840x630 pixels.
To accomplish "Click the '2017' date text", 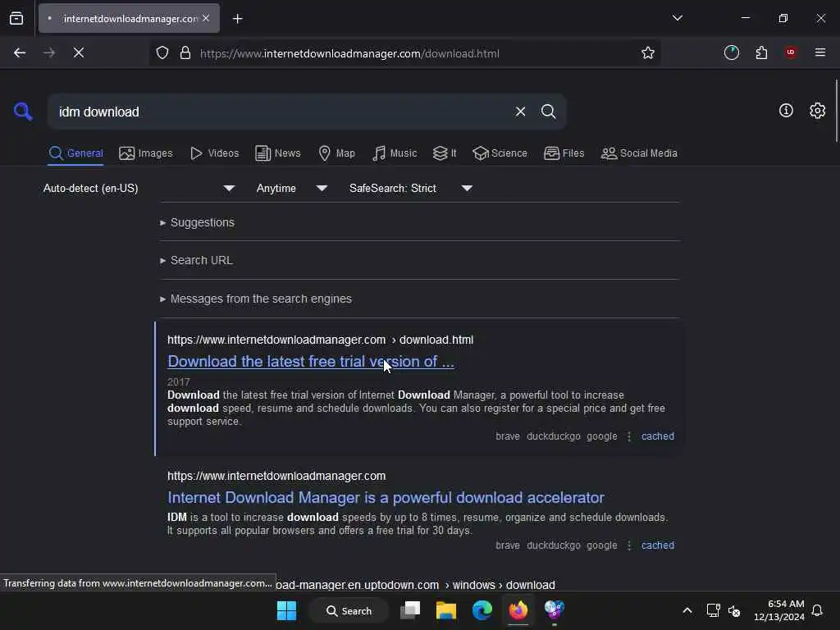I will click(178, 382).
